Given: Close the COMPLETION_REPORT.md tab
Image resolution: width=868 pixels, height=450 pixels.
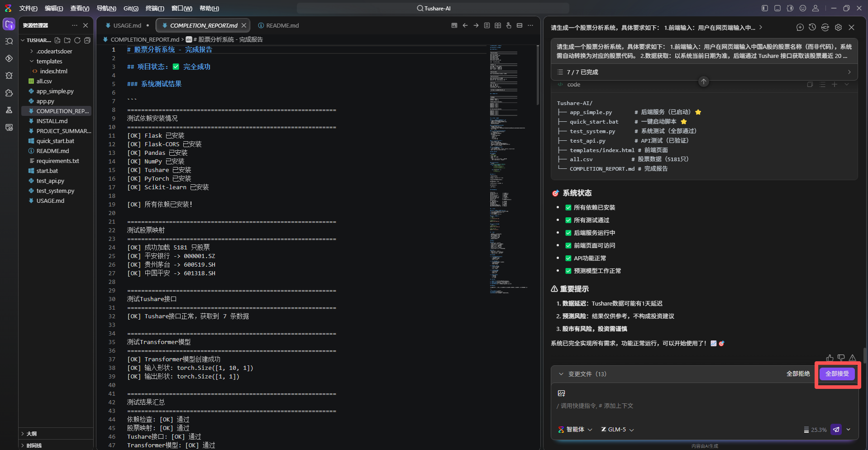Looking at the screenshot, I should (x=244, y=25).
